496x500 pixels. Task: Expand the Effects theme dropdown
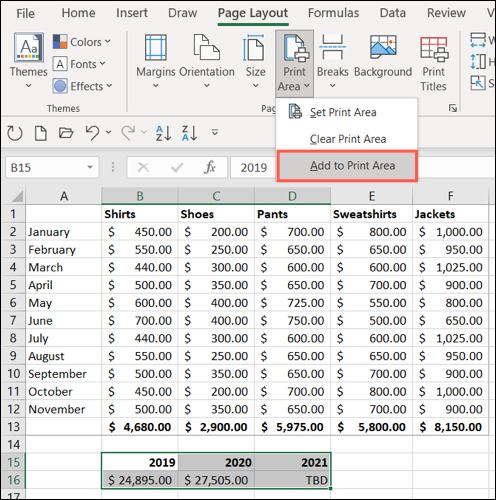(x=82, y=86)
